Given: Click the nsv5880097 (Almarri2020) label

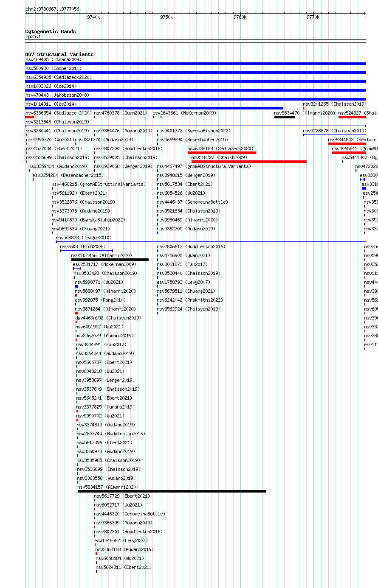Looking at the screenshot, I should tap(106, 291).
